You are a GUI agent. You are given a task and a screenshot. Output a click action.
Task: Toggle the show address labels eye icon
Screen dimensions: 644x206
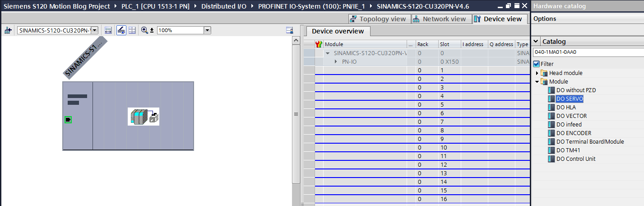click(121, 30)
